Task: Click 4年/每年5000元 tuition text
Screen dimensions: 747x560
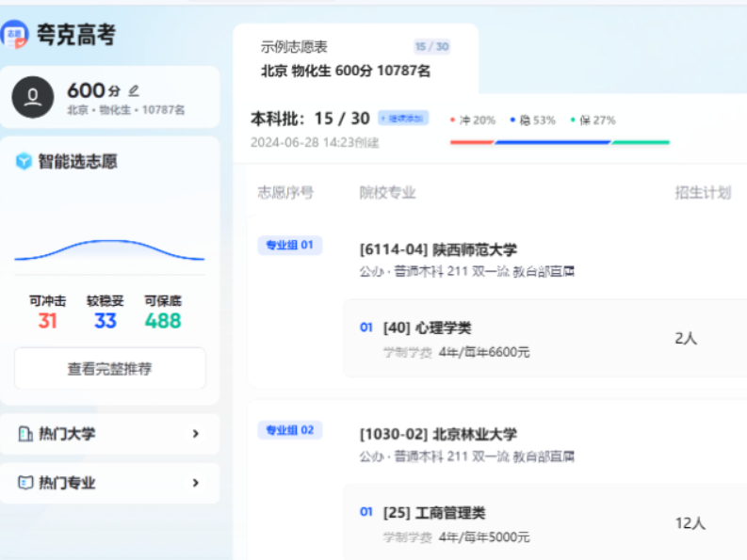Action: click(x=484, y=537)
